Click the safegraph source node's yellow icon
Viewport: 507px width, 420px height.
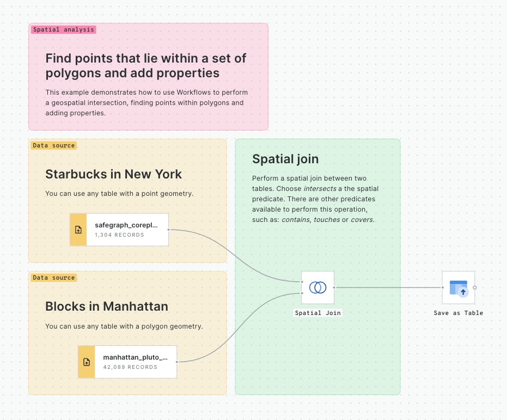pos(78,230)
